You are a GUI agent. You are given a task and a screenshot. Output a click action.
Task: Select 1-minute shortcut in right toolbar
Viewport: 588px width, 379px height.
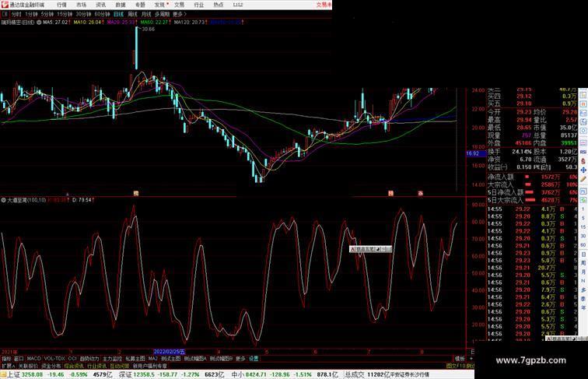[583, 209]
